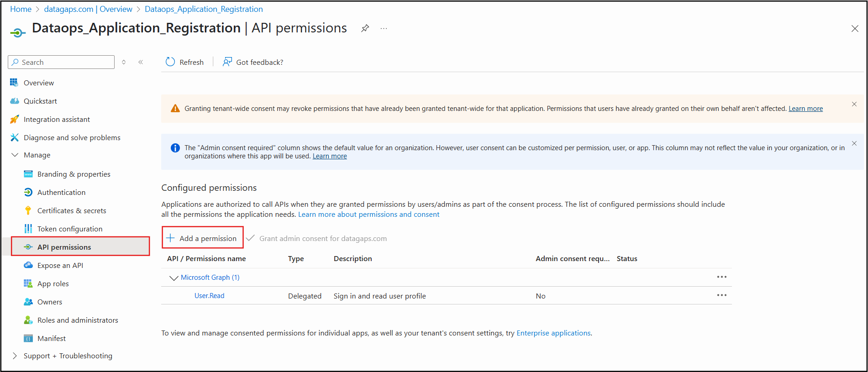Click the Refresh icon in toolbar

pos(170,62)
